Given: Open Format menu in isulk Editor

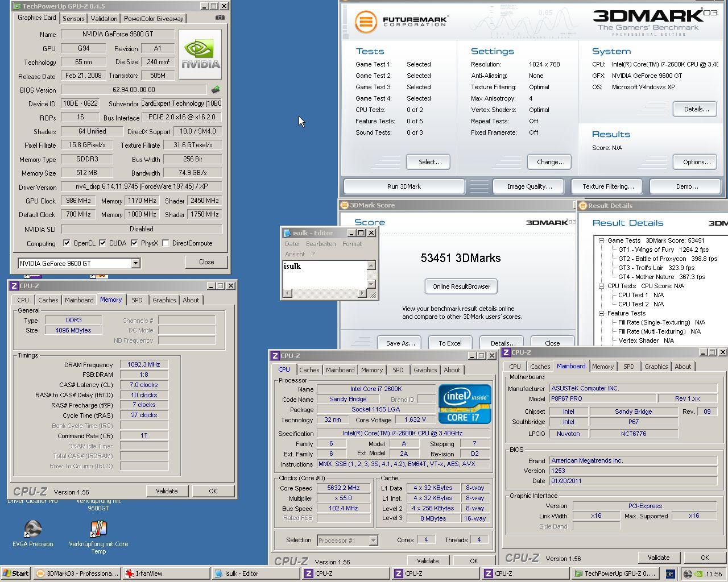Looking at the screenshot, I should [x=352, y=244].
